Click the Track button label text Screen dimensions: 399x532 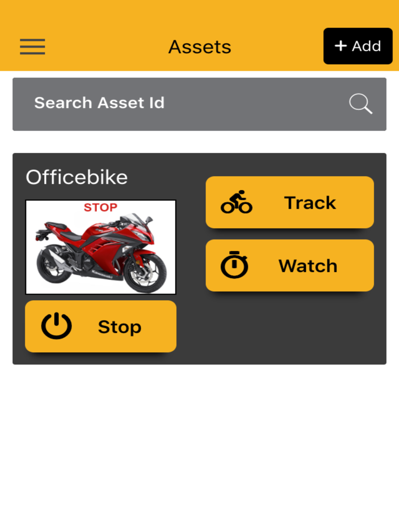[310, 203]
